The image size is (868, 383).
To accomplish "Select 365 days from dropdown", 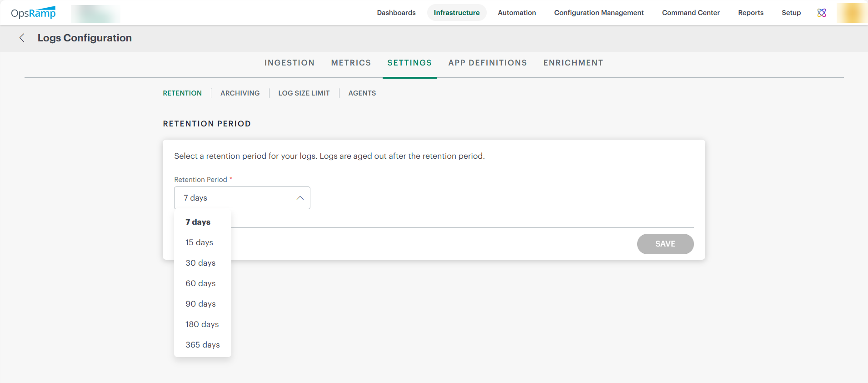I will 202,345.
